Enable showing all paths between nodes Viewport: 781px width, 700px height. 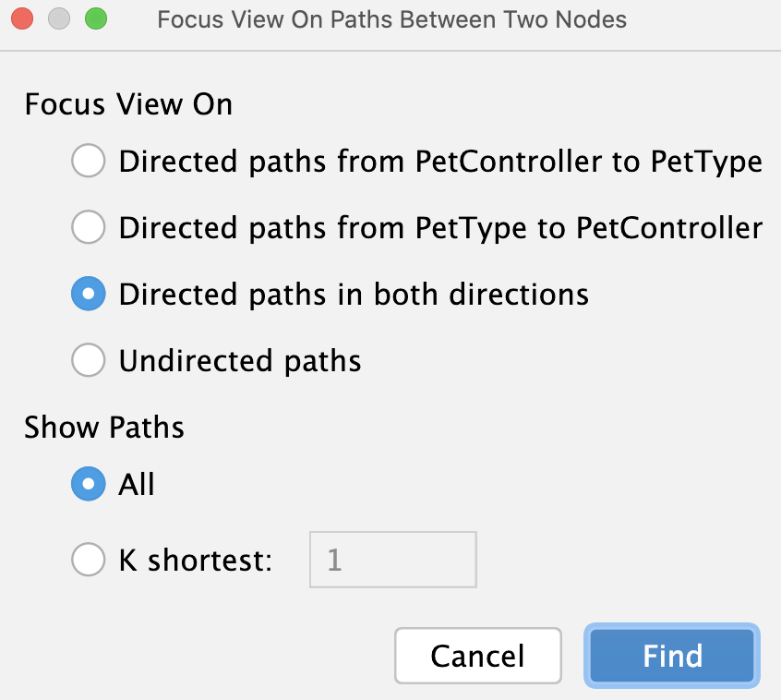pyautogui.click(x=89, y=484)
